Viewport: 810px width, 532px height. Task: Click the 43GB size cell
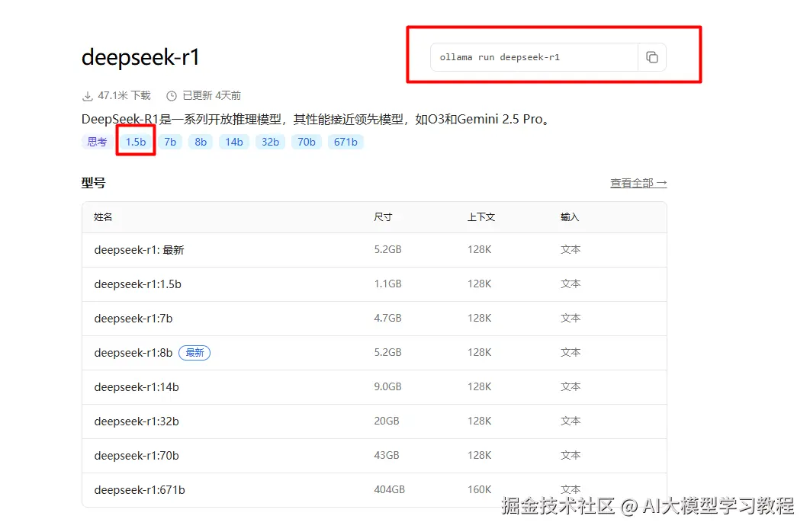(x=387, y=456)
